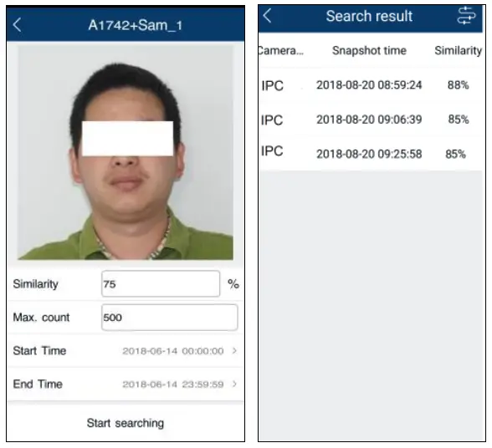Expand the End Time chevron
This screenshot has height=448, width=492.
click(234, 384)
